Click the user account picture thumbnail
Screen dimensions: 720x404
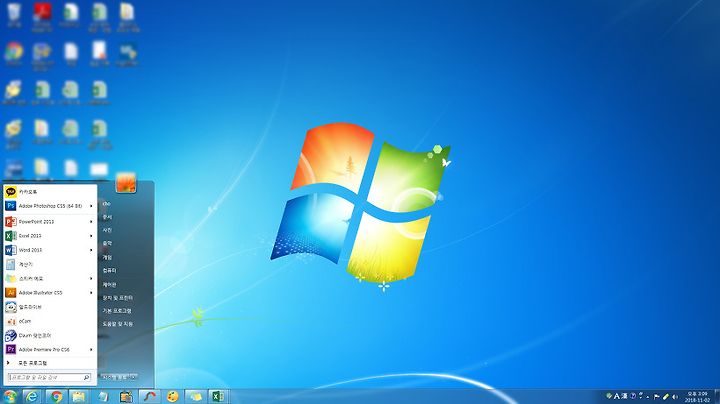[125, 182]
